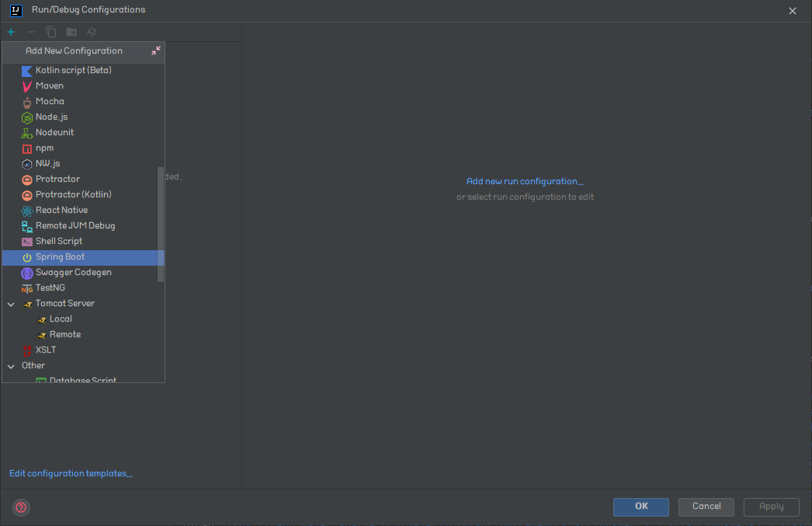Viewport: 812px width, 526px height.
Task: Click the React Native atom icon
Action: pyautogui.click(x=27, y=211)
